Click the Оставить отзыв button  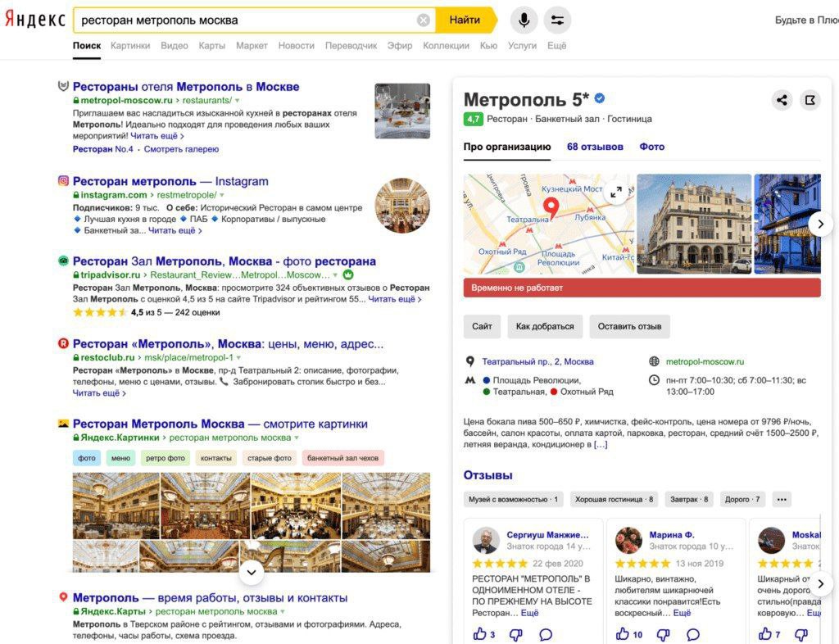[x=629, y=326]
